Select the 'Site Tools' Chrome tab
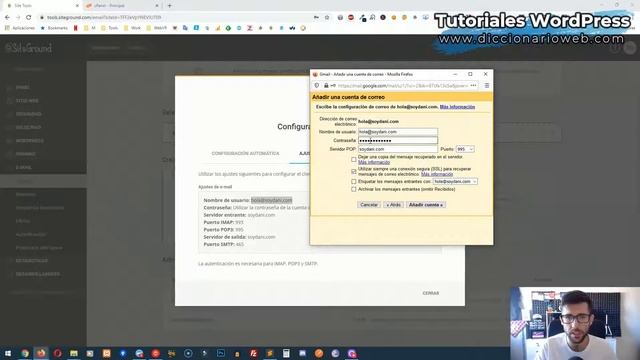Viewport: 640px width, 360px height. pos(43,6)
